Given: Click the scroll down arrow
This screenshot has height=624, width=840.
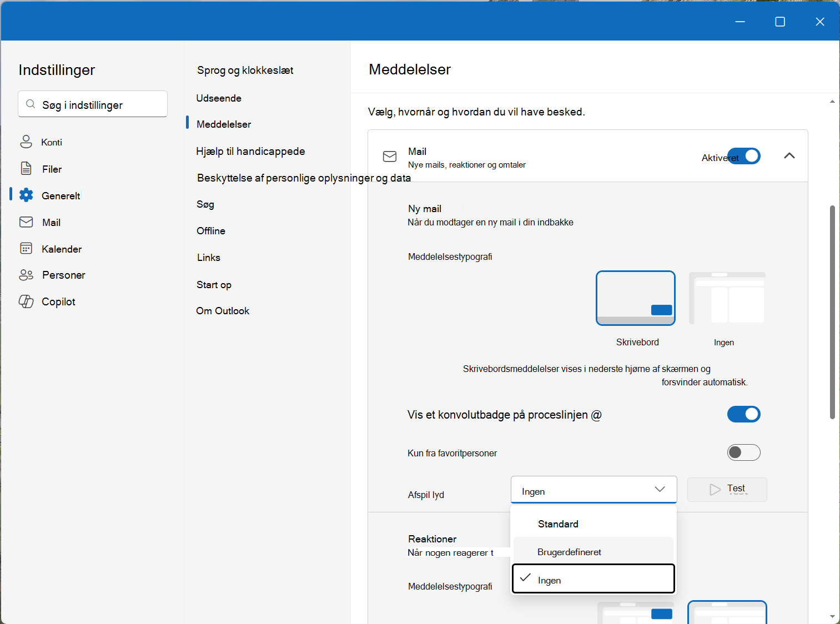Looking at the screenshot, I should tap(832, 616).
